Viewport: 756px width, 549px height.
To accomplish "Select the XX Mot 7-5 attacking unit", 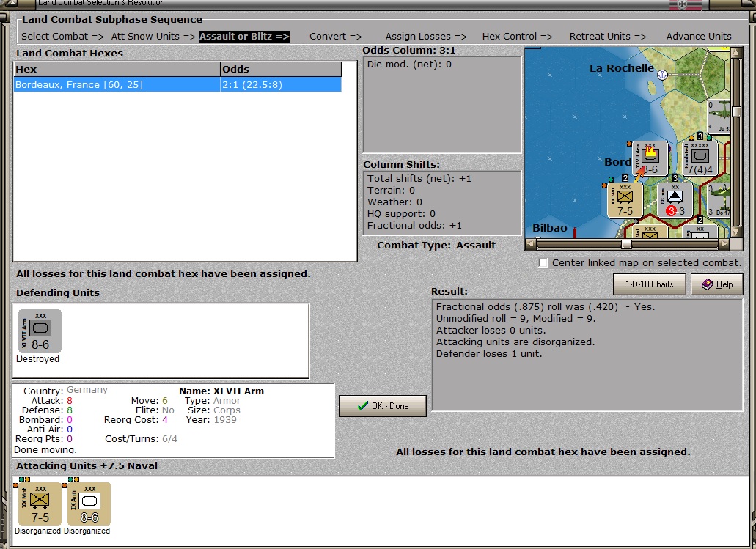I will 40,504.
